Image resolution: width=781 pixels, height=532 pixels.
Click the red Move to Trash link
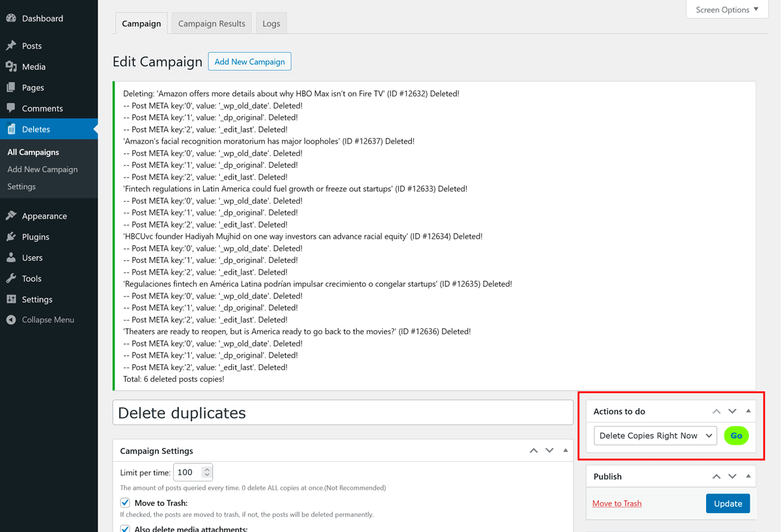[617, 503]
